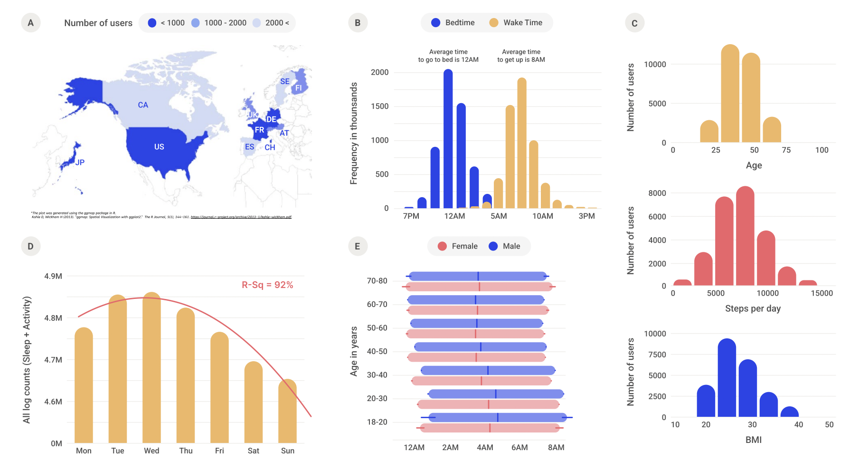Screen dimensions: 868x461
Task: Click the ES label on the map
Action: pyautogui.click(x=250, y=147)
